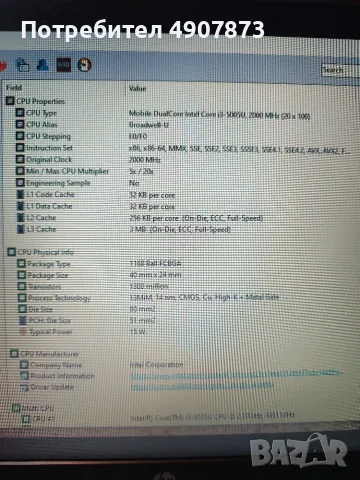The width and height of the screenshot is (360, 480).
Task: Click the icon beside Die Size
Action: [x=22, y=309]
